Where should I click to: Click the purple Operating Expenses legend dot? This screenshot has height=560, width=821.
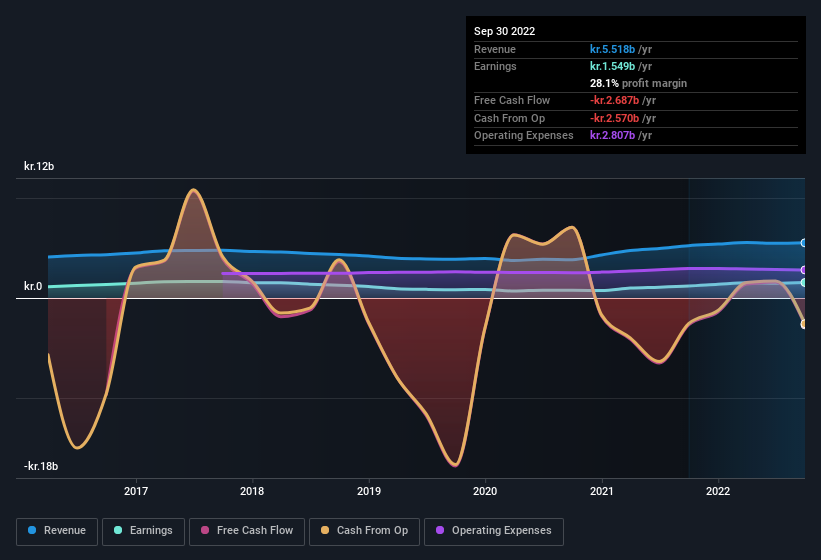[x=440, y=530]
